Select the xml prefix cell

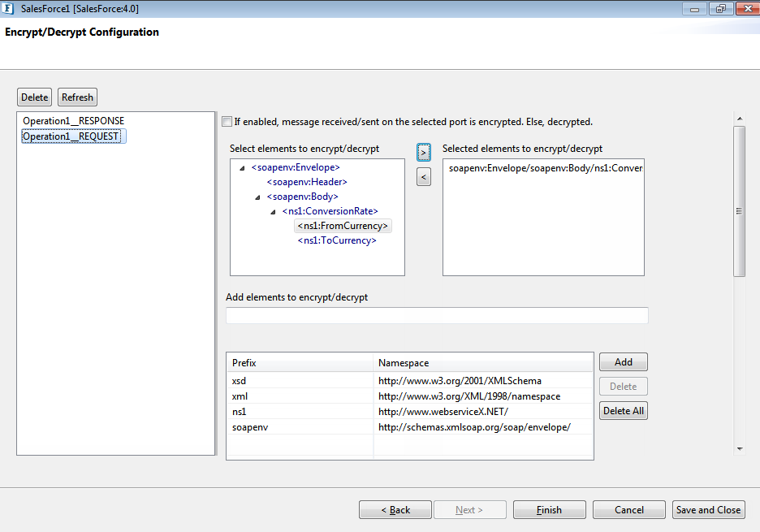(x=300, y=396)
